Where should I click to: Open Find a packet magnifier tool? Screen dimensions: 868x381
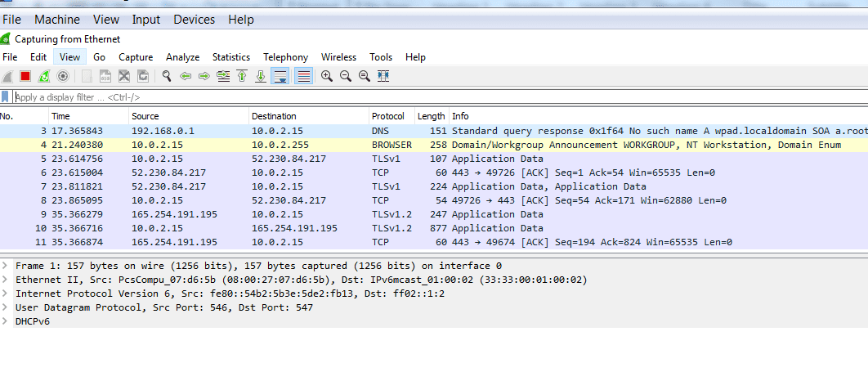166,76
